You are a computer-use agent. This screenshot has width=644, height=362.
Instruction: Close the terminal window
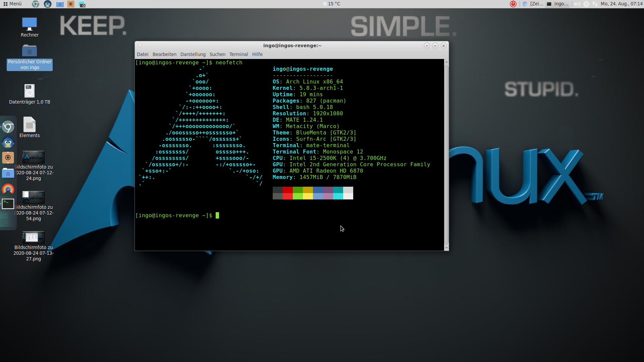[443, 46]
